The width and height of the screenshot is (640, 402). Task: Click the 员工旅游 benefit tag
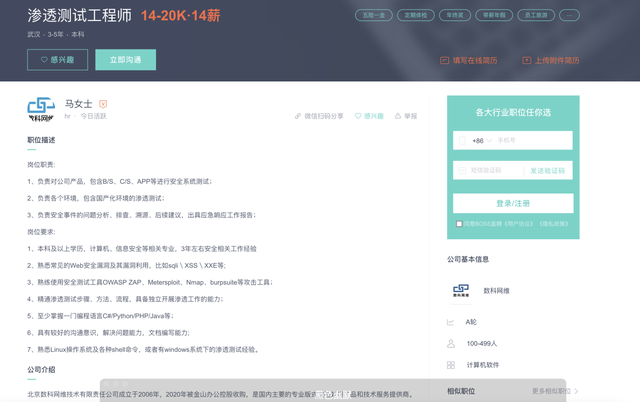(536, 15)
